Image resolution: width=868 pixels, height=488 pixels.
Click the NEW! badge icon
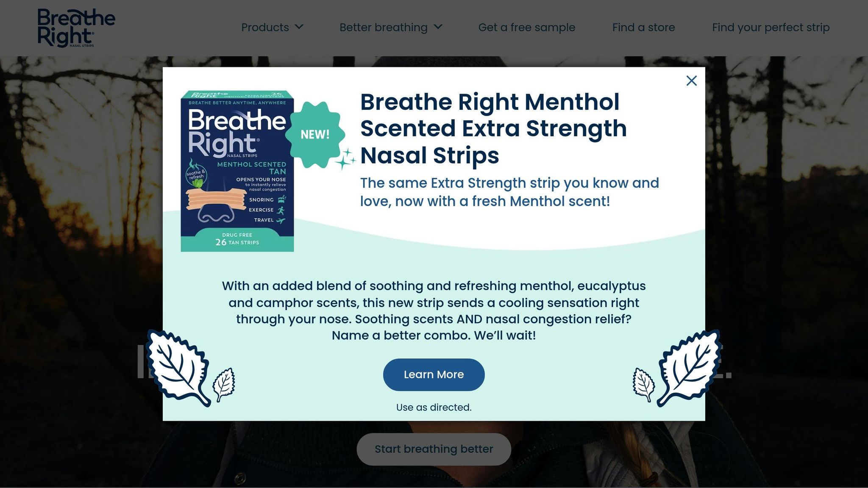pyautogui.click(x=315, y=134)
